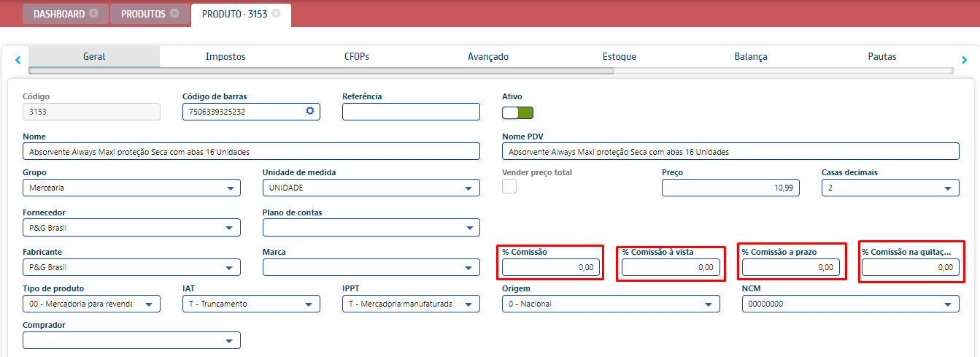Expand the Unidade de medida dropdown
This screenshot has height=357, width=980.
[x=371, y=188]
